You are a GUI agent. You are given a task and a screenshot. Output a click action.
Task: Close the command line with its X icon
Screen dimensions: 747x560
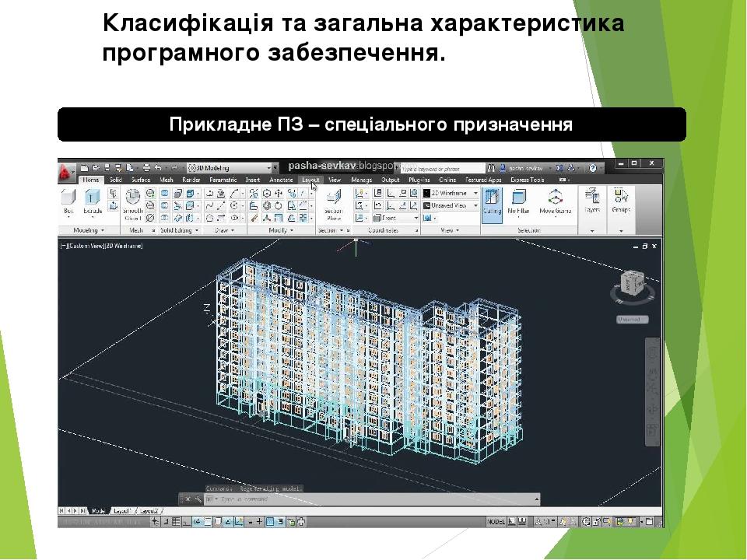pos(188,499)
